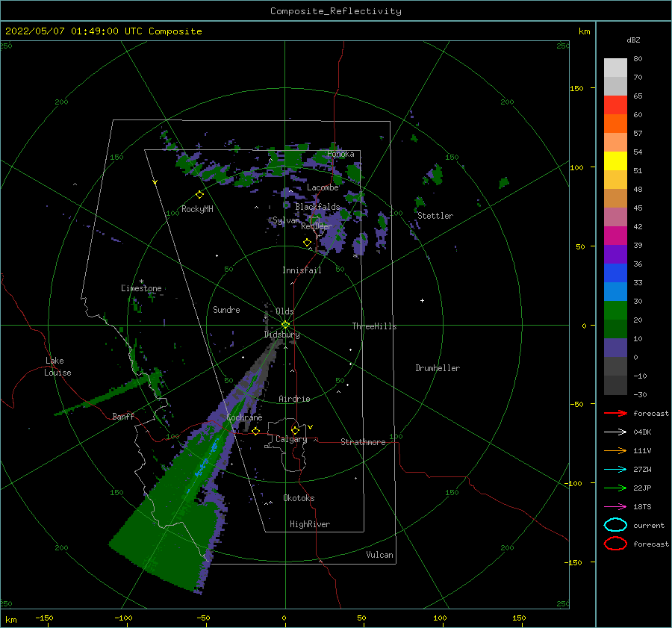Click the Ponoka label
672x628 pixels.
click(x=340, y=154)
